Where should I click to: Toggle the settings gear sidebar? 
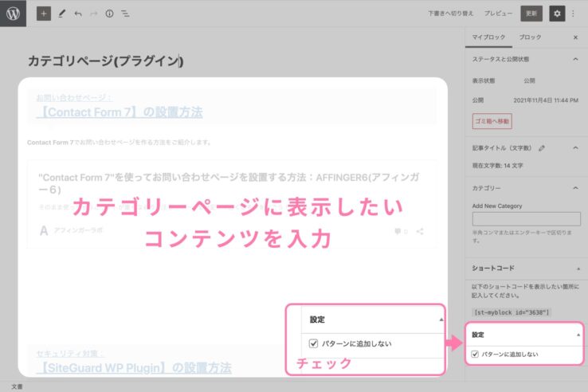pos(557,14)
